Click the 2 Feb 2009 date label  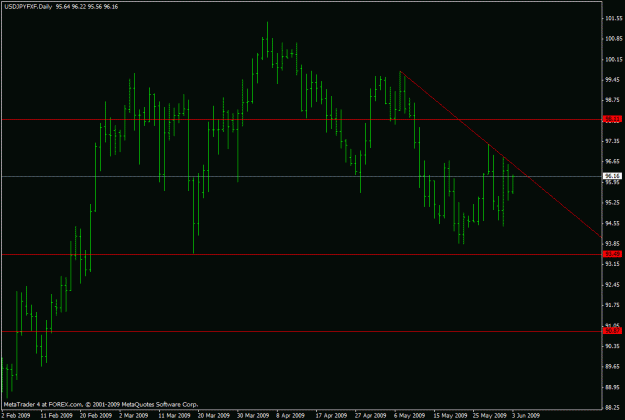[16, 415]
